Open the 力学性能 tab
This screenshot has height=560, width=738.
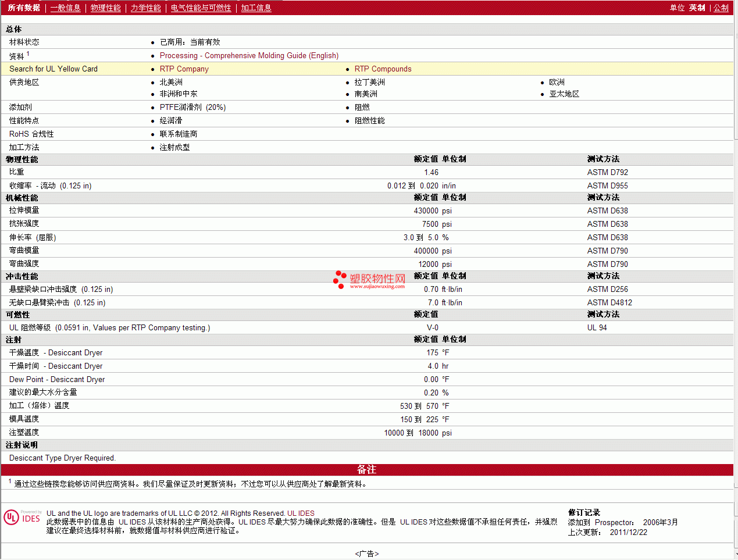click(145, 8)
